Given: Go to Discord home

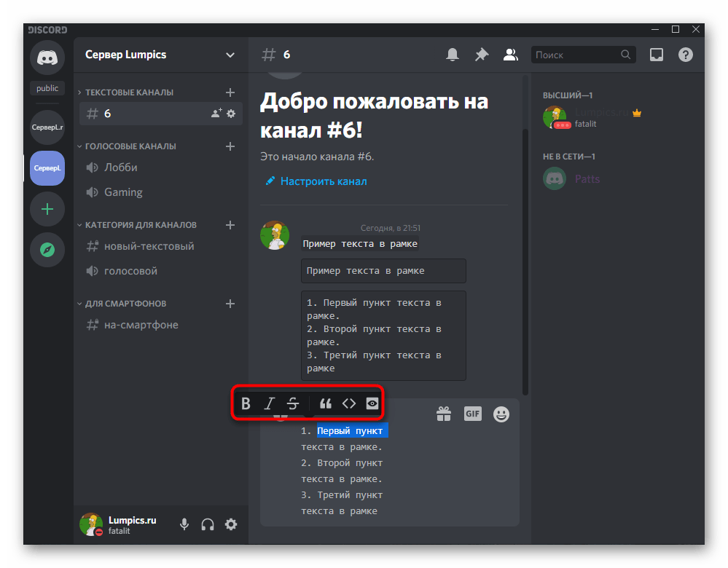Looking at the screenshot, I should tap(47, 58).
